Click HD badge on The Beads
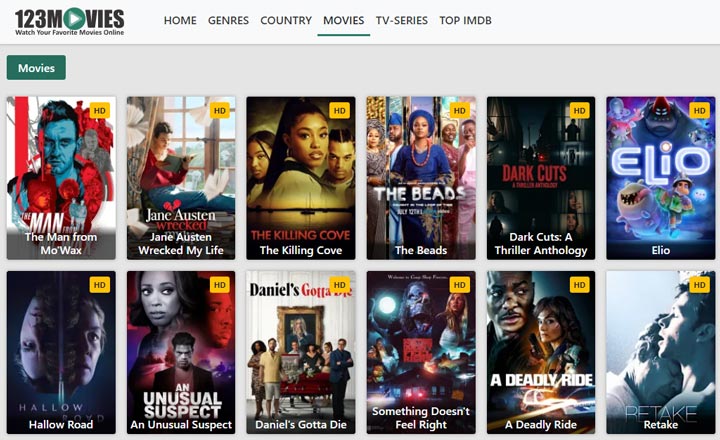Screen dimensions: 720x440 460,111
